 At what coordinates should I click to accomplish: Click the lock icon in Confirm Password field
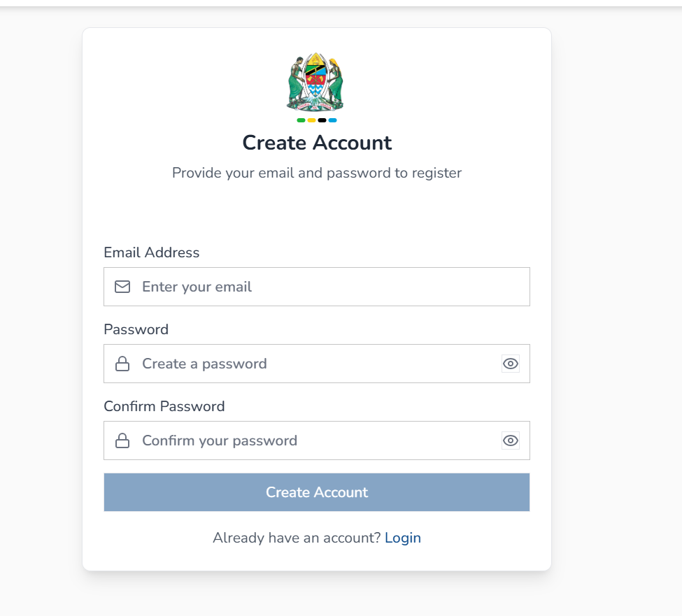coord(122,440)
